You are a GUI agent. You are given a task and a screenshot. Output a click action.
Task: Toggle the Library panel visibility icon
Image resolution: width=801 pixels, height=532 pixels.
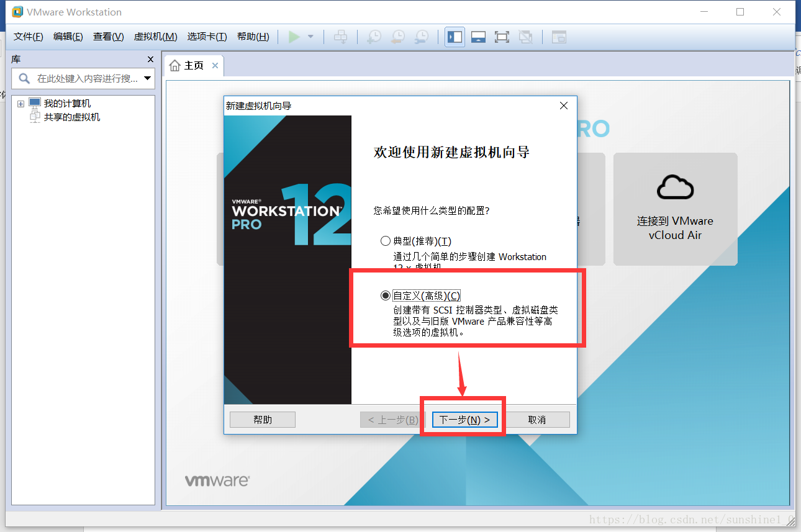click(x=454, y=37)
